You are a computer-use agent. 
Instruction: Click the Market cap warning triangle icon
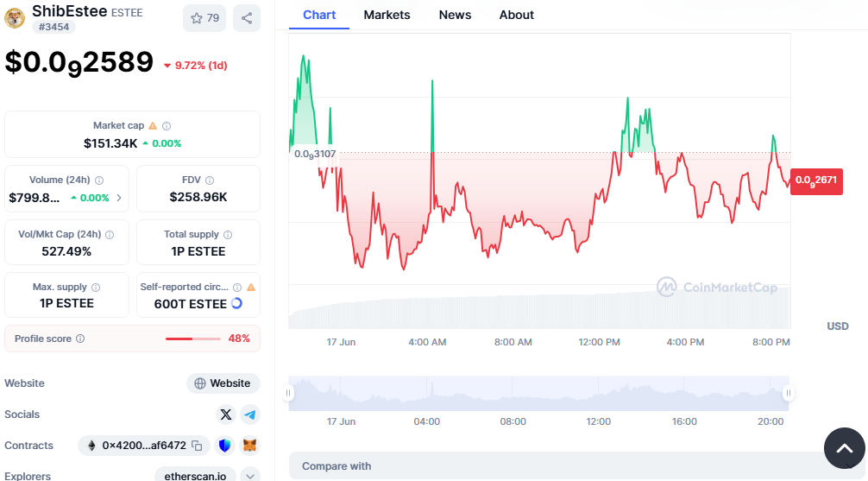click(153, 126)
